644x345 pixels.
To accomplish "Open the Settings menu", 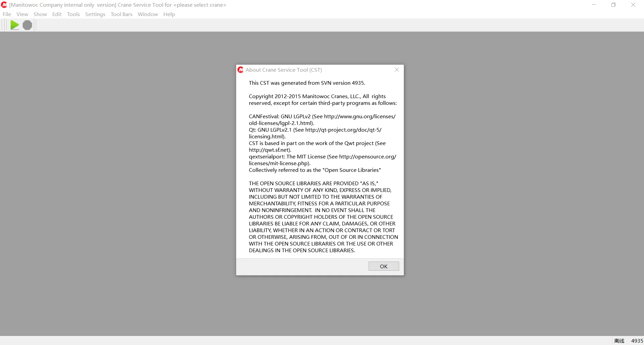I will coord(95,14).
